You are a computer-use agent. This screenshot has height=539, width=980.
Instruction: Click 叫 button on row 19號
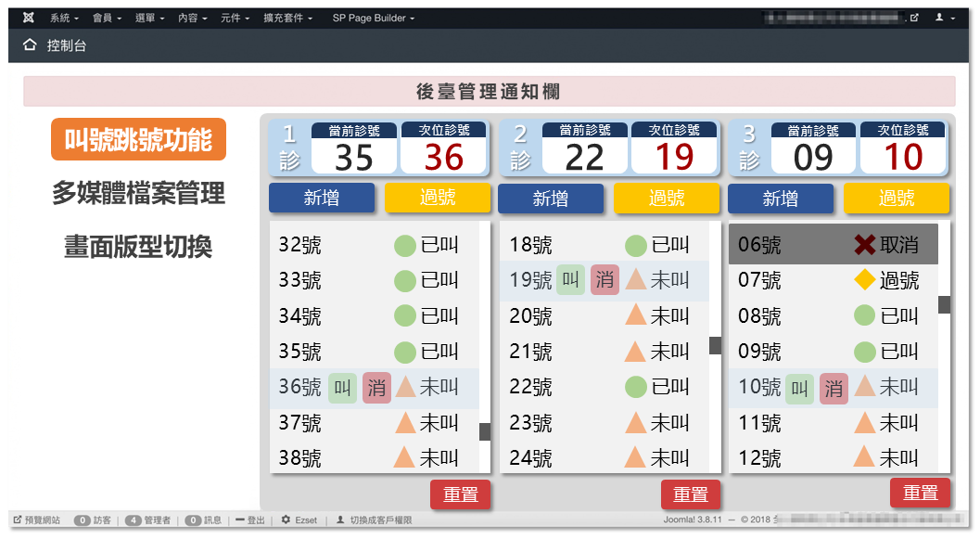pyautogui.click(x=570, y=279)
